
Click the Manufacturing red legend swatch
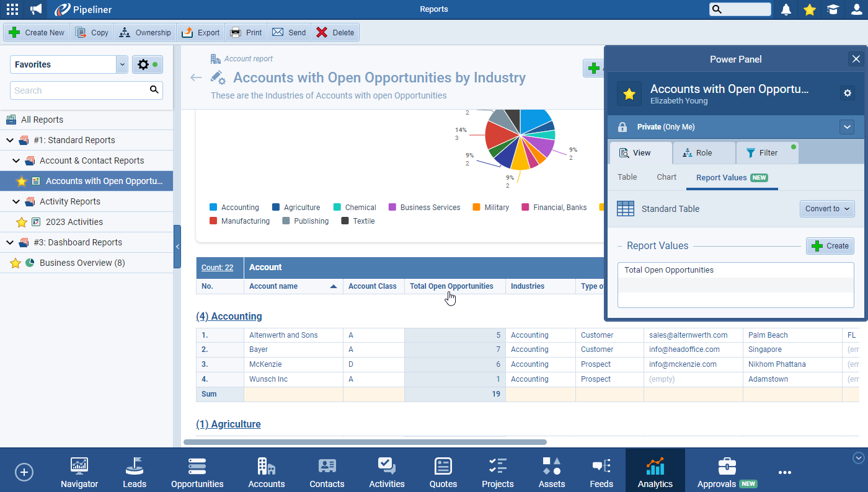(213, 221)
